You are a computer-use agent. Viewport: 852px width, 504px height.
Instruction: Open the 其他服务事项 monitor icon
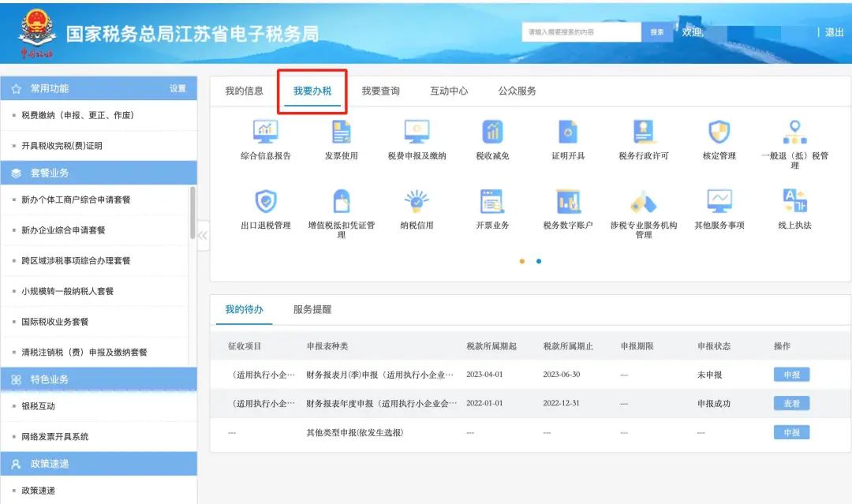(719, 201)
